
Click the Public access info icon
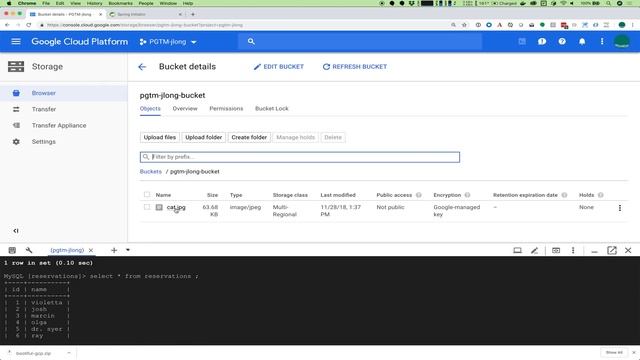(419, 195)
